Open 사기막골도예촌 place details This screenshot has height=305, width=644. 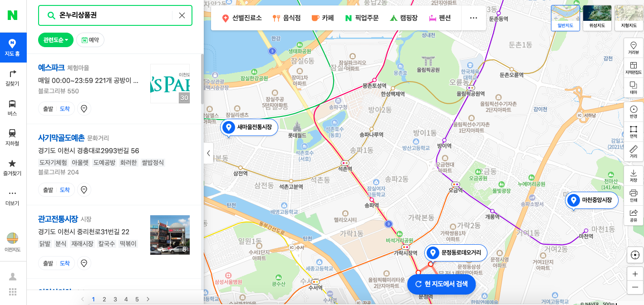pyautogui.click(x=61, y=138)
